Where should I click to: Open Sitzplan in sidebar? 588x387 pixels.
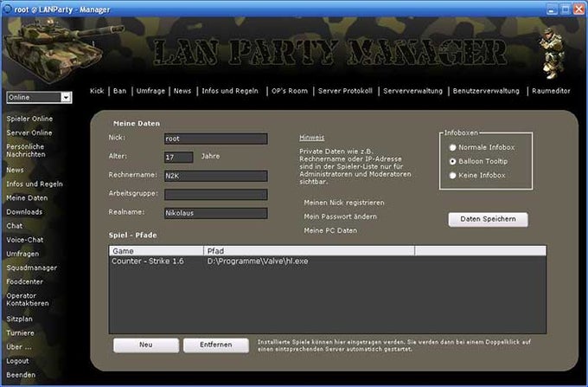(x=20, y=319)
